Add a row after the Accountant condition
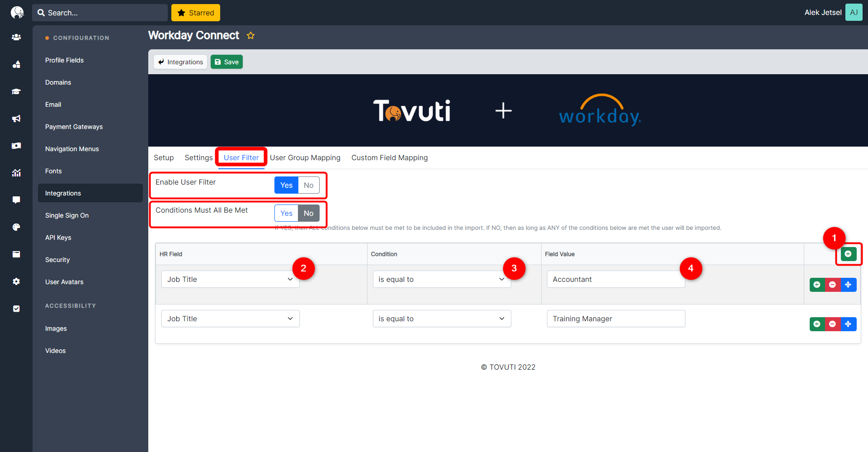Viewport: 868px width, 452px height. [817, 285]
